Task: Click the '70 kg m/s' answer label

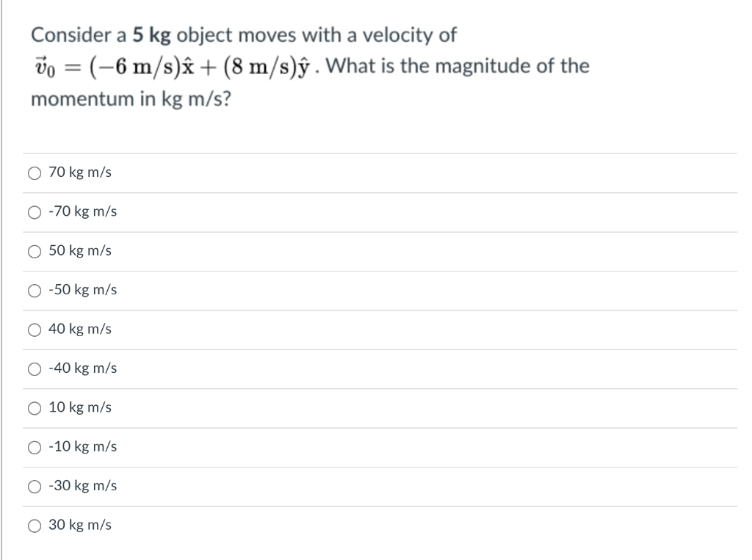Action: (x=80, y=172)
